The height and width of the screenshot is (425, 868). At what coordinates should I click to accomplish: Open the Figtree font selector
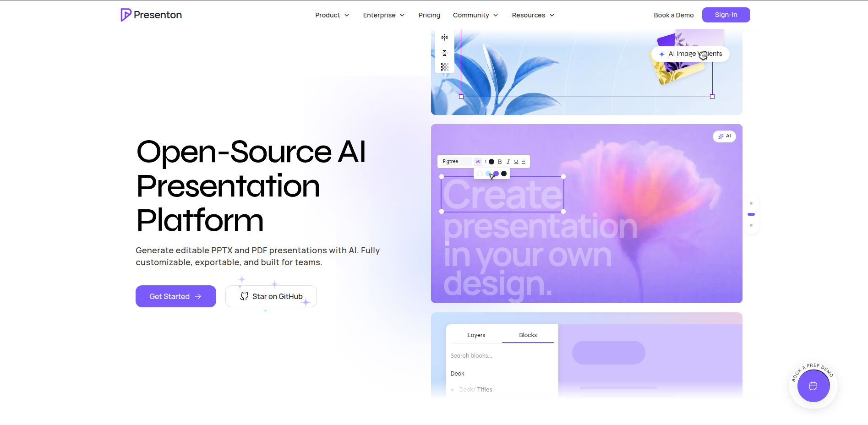click(456, 161)
